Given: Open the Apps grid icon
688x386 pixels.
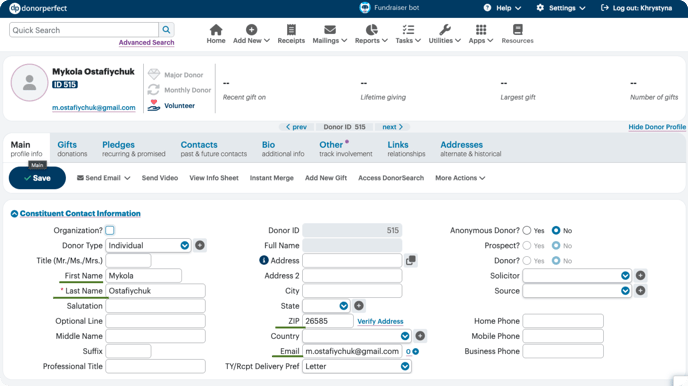Looking at the screenshot, I should (481, 30).
